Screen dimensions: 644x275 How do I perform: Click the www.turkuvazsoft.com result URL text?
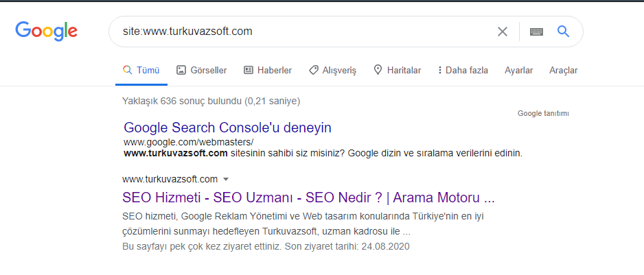point(170,180)
